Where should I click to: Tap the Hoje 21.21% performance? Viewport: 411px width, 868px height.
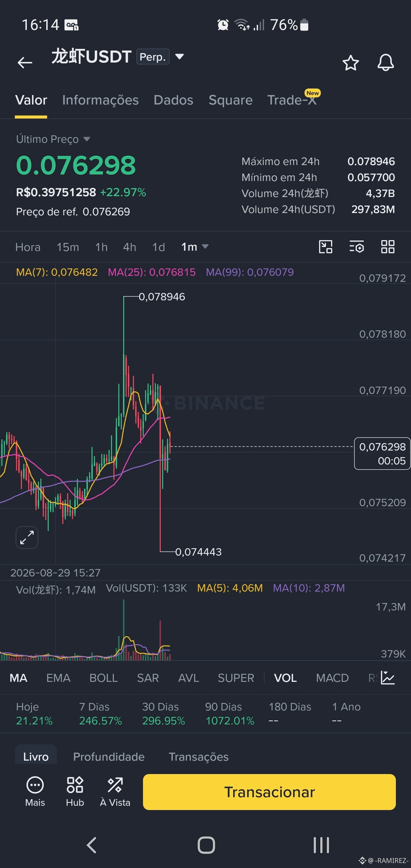34,714
